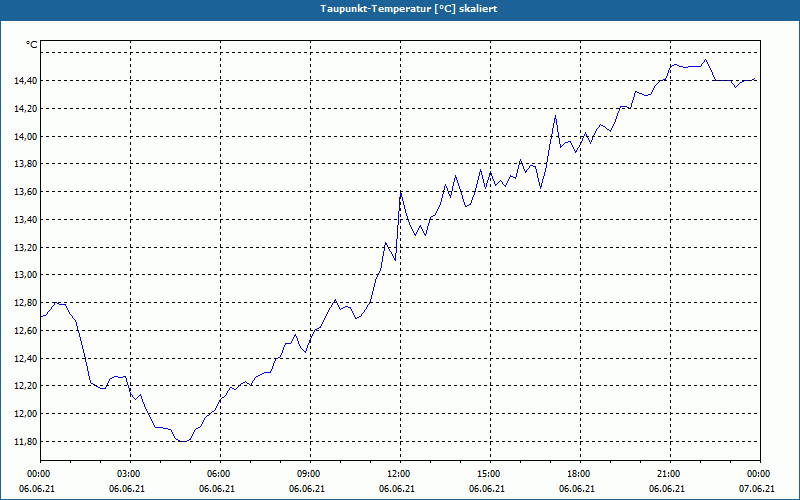Screen dimensions: 800x500
Task: Select the 13,80 y-axis label
Action: coord(27,164)
